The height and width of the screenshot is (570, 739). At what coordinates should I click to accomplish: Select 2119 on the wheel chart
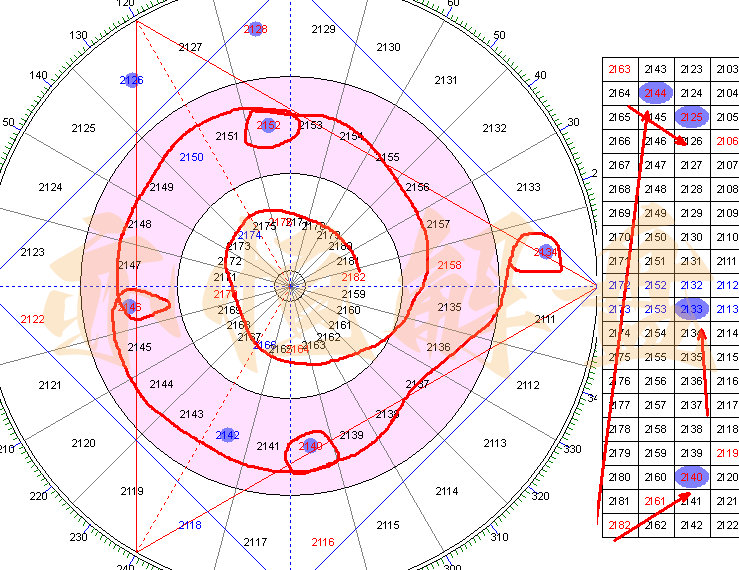click(x=132, y=491)
